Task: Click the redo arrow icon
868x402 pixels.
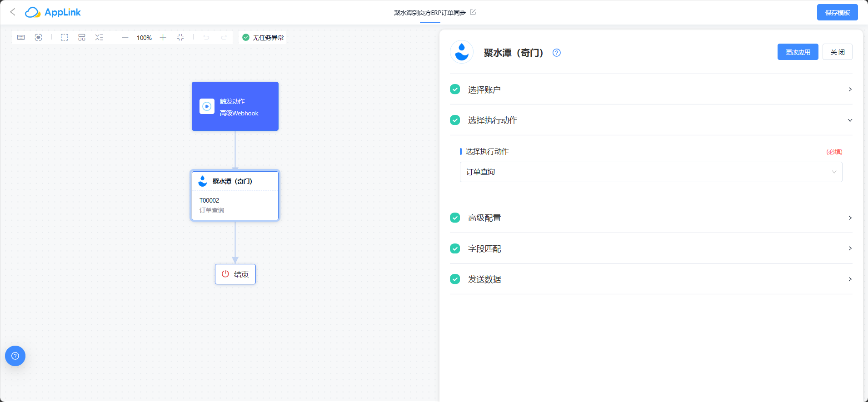Action: [x=224, y=37]
